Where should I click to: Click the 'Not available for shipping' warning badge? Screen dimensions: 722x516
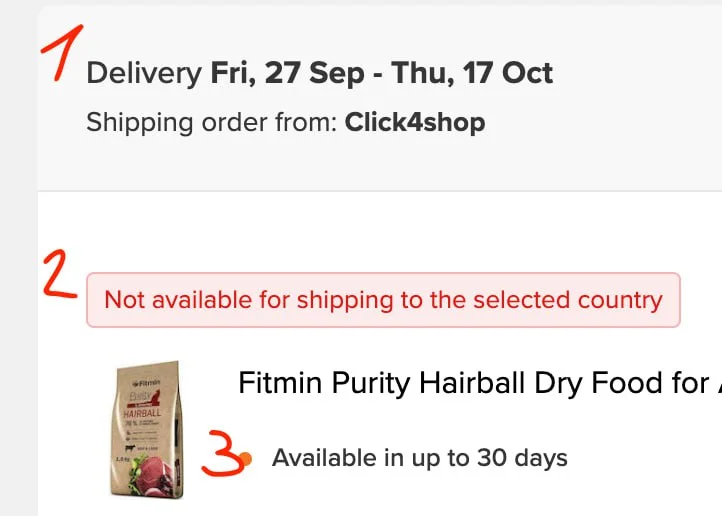tap(383, 300)
